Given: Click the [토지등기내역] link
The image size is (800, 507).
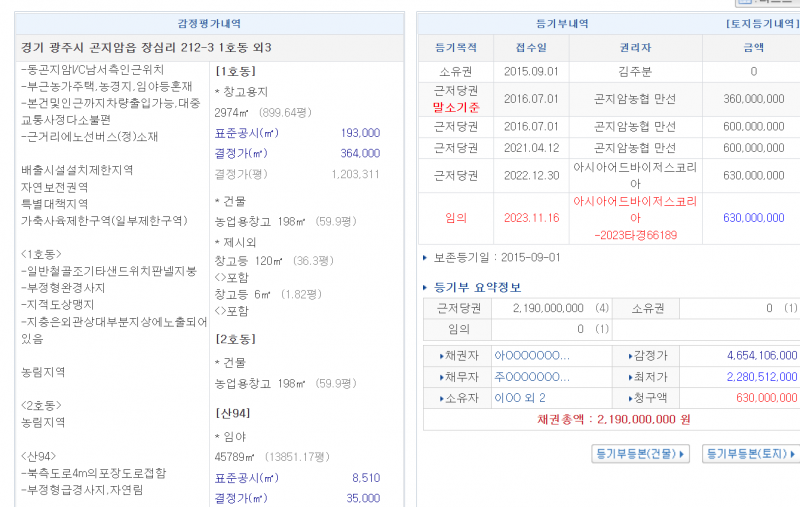Looking at the screenshot, I should [x=761, y=23].
